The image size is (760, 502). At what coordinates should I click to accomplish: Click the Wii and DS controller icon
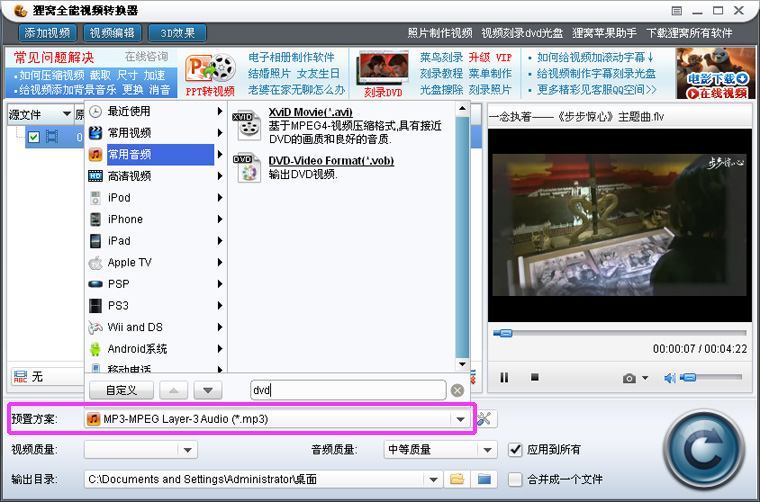click(95, 328)
